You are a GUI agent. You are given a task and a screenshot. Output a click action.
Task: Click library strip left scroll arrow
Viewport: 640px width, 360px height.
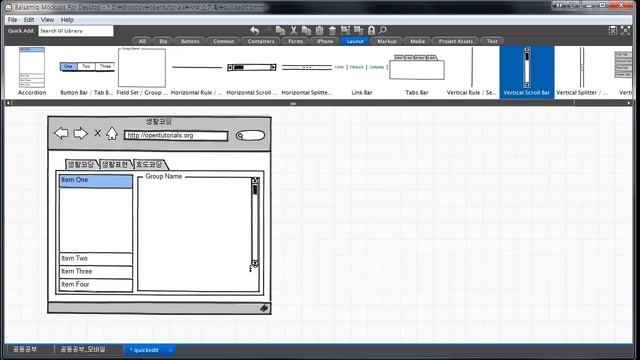pos(8,103)
